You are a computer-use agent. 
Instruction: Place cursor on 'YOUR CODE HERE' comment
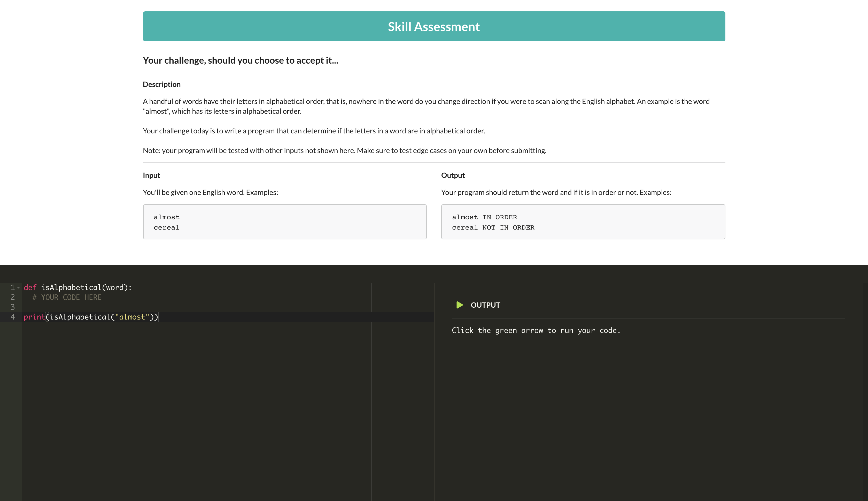pyautogui.click(x=71, y=297)
